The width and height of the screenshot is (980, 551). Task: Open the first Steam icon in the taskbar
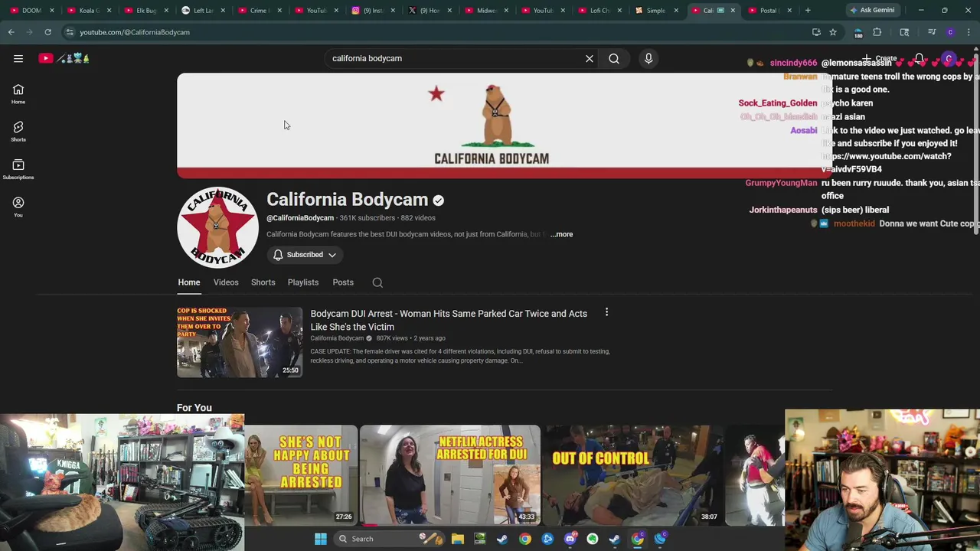click(502, 539)
